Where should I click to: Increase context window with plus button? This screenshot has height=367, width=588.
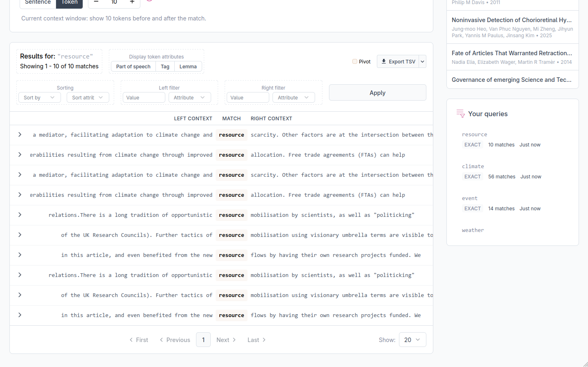click(132, 2)
